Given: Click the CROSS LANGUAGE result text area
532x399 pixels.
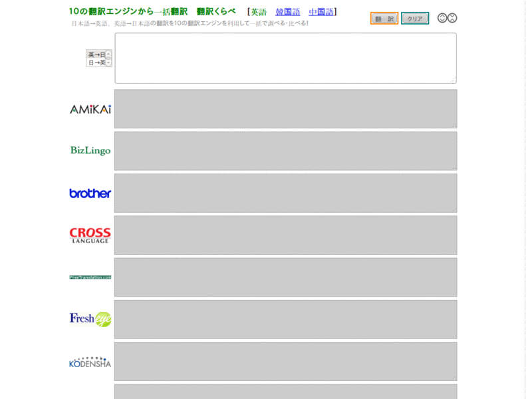Looking at the screenshot, I should pos(286,235).
